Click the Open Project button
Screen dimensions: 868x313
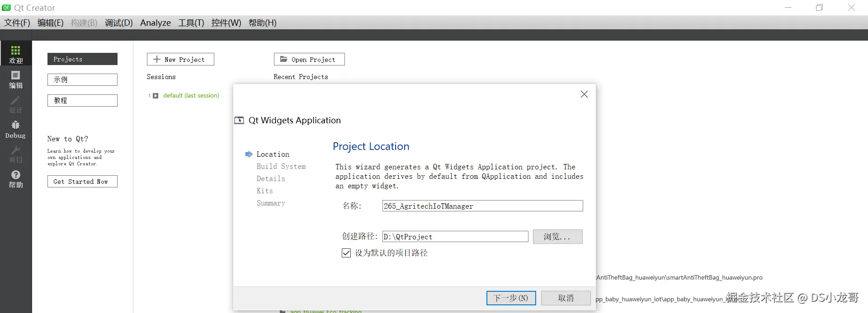309,59
